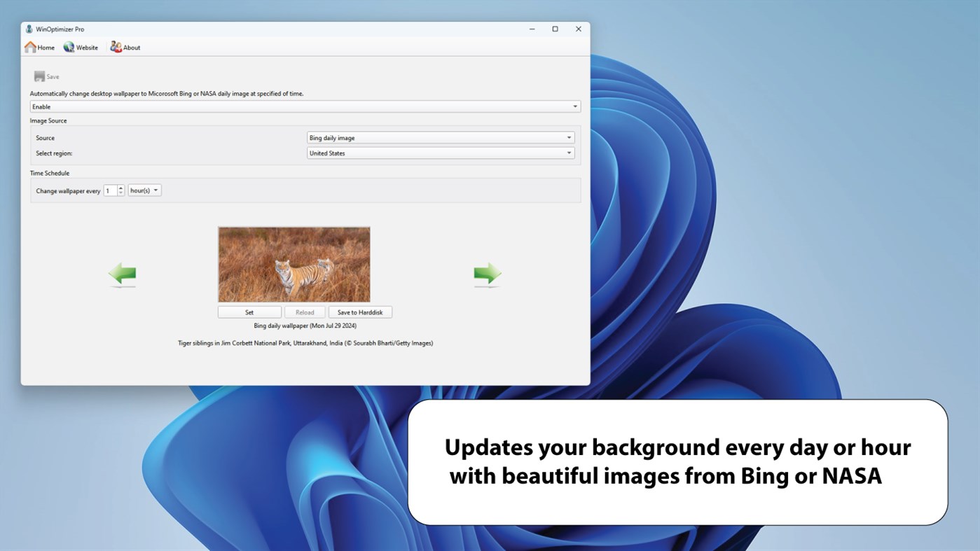Click the Bing daily wallpaper date caption
Viewport: 980px width, 551px height.
(x=305, y=326)
